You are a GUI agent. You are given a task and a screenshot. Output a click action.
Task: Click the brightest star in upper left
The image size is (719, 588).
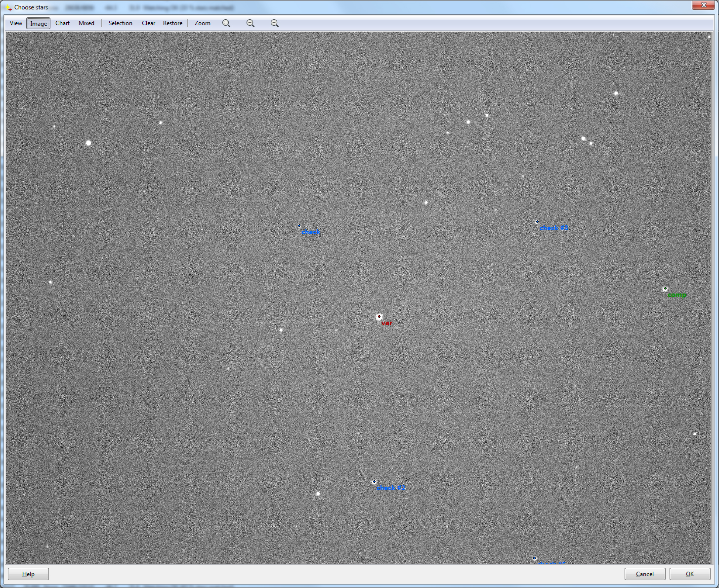tap(88, 143)
